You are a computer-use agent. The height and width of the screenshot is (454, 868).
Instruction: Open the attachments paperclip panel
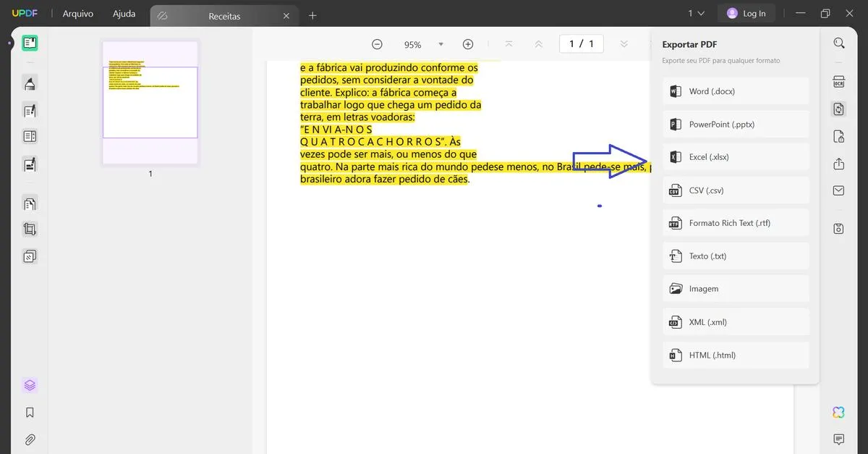click(30, 440)
